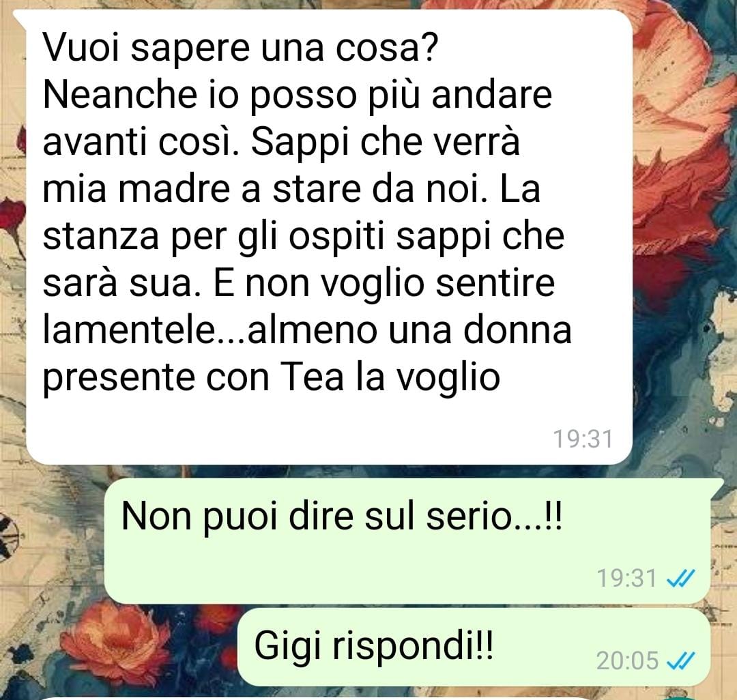Select the received message starting "Vuoi sapere una cosa?"
This screenshot has height=700, width=737.
329,237
